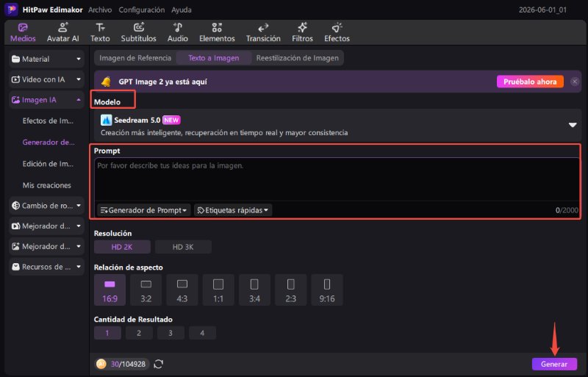
Task: Choose the 4:3 aspect ratio
Action: (x=182, y=290)
